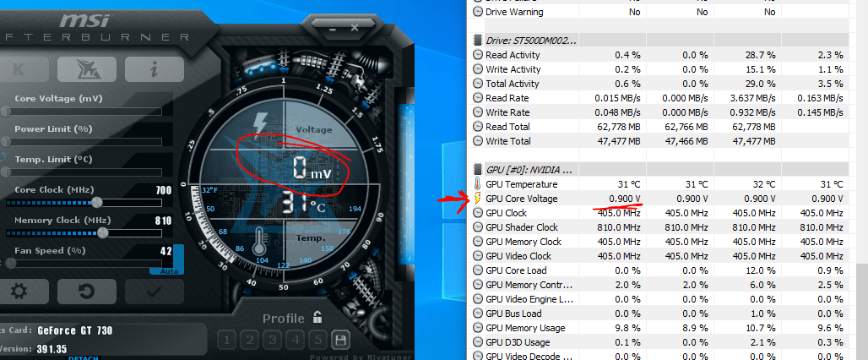Click the GPU Memory Usage row icon
Image resolution: width=868 pixels, height=360 pixels.
pyautogui.click(x=478, y=328)
